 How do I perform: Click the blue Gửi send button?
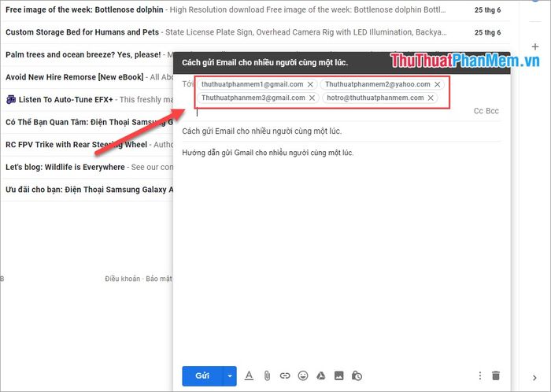[x=202, y=375]
